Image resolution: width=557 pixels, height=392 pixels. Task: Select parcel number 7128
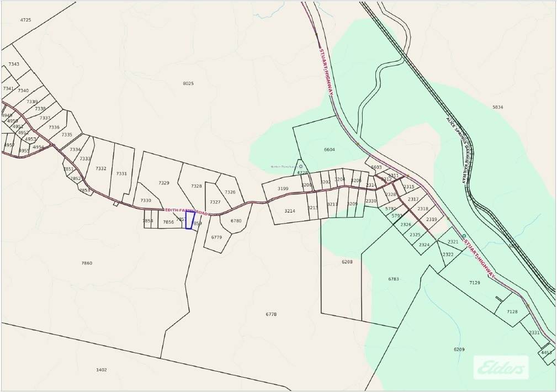point(512,312)
